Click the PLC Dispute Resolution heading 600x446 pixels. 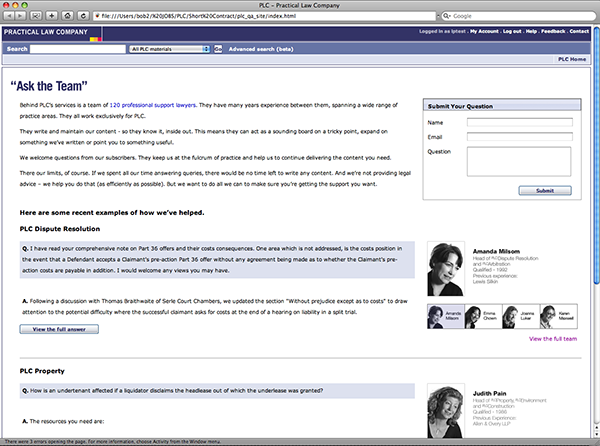60,229
